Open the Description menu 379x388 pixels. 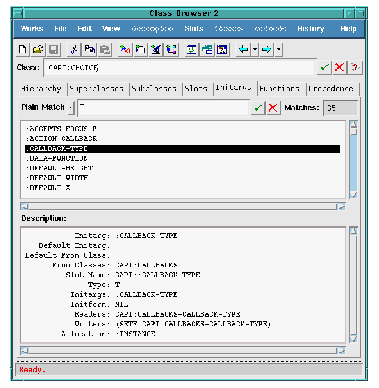152,29
